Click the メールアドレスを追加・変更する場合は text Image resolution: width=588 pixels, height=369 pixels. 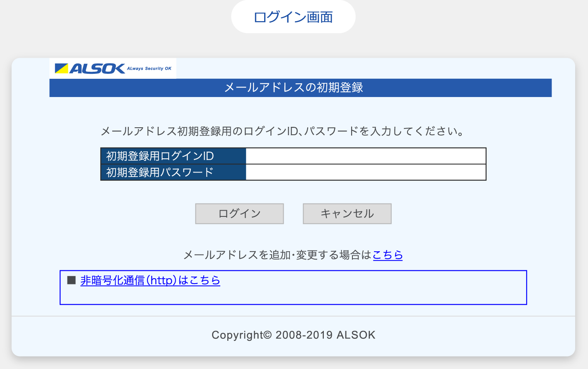277,255
